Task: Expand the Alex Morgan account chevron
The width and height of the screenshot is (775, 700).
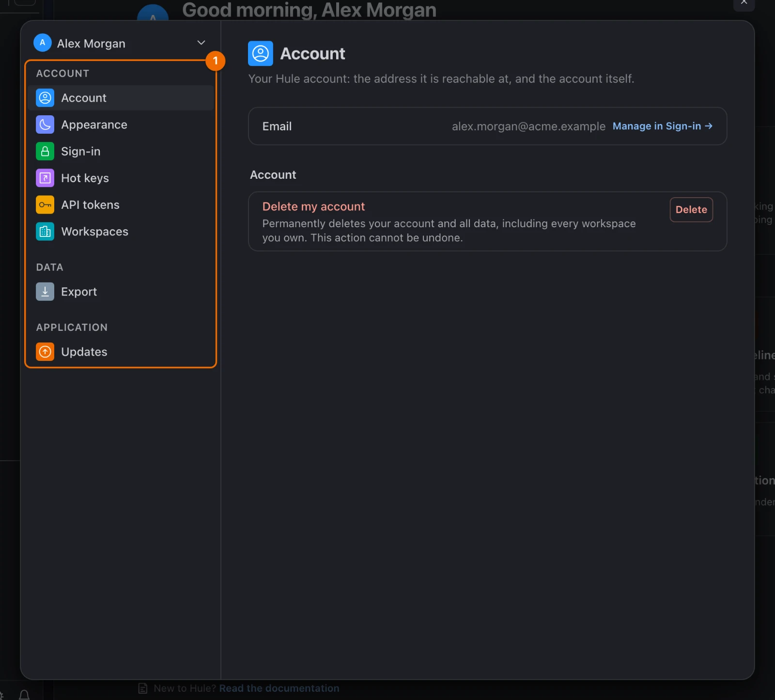Action: (201, 43)
